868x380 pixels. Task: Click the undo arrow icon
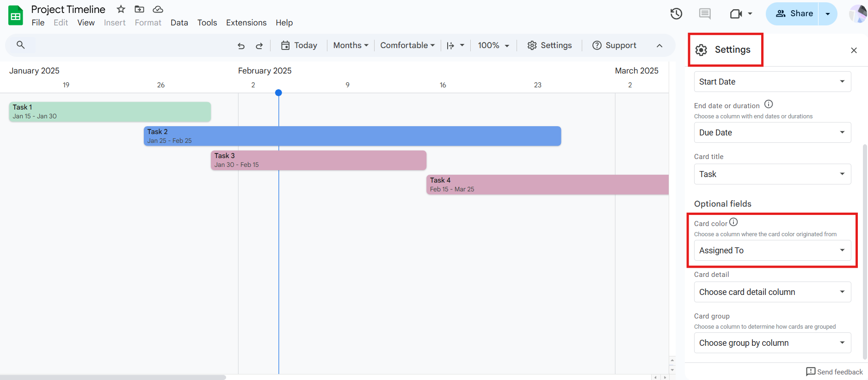pyautogui.click(x=241, y=46)
